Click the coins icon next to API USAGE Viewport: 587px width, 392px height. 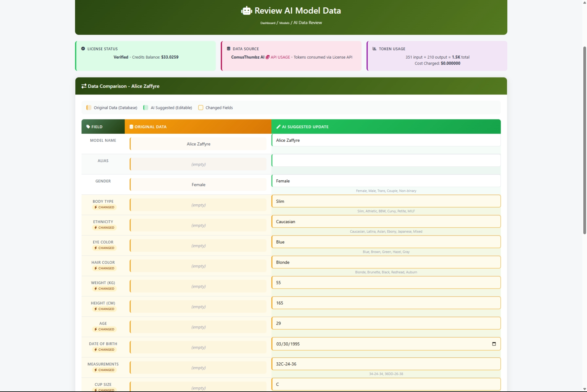pyautogui.click(x=268, y=57)
